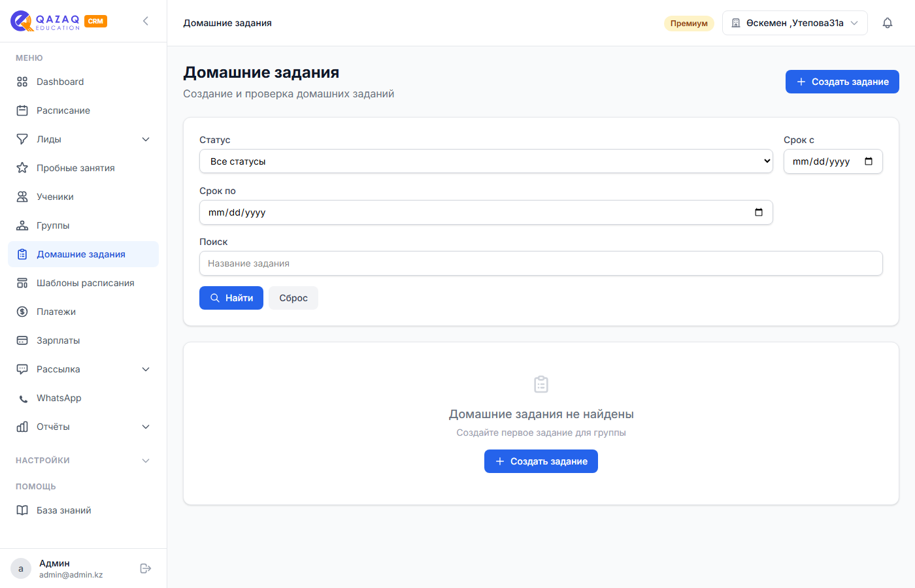Collapse the sidebar with the arrow icon
This screenshot has width=915, height=588.
pyautogui.click(x=146, y=21)
